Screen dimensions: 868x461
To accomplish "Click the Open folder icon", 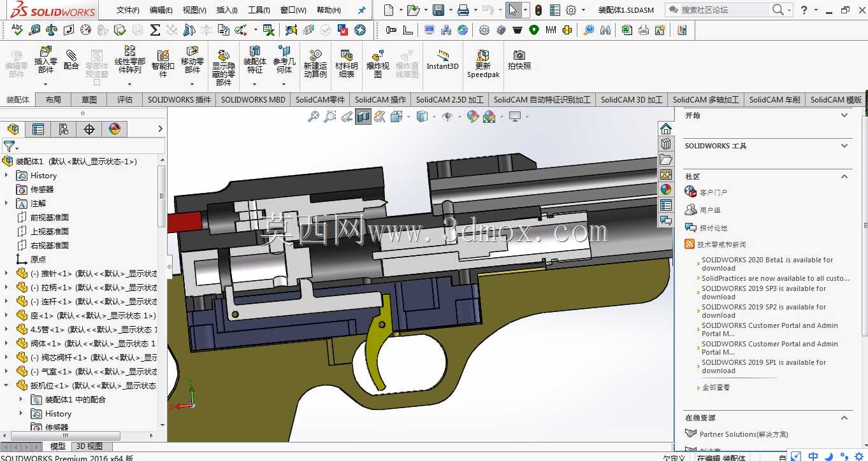I will click(413, 10).
